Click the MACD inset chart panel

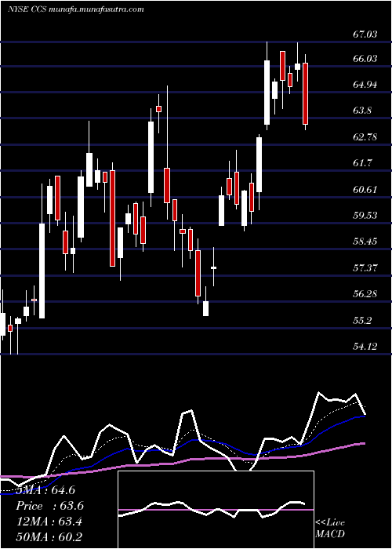point(216,510)
